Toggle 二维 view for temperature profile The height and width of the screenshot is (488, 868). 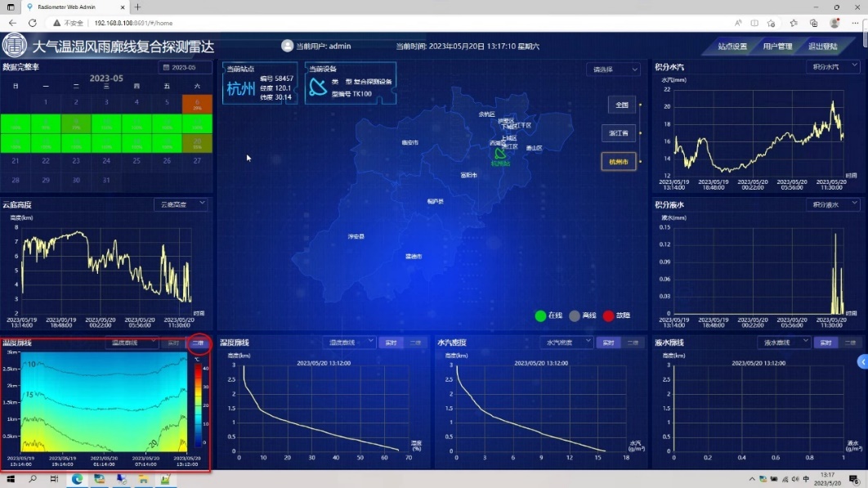(197, 343)
